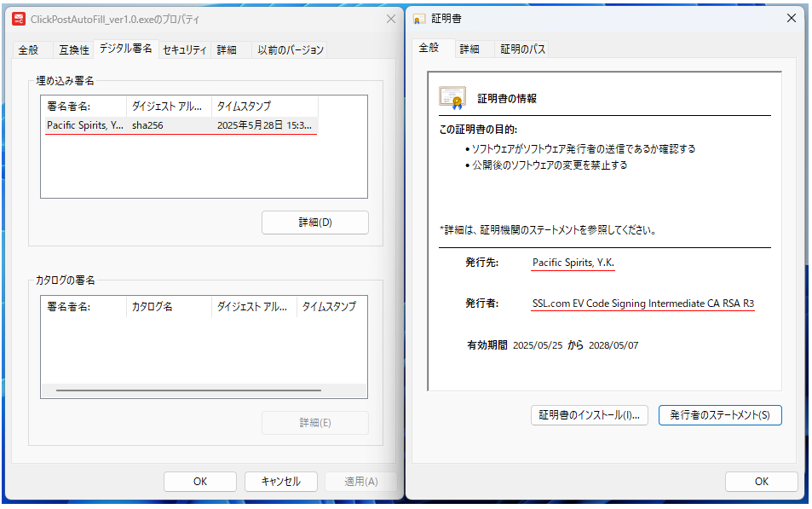Viewport: 812px width, 509px height.
Task: Click the 2025年5月28日 timestamp cell
Action: click(264, 125)
